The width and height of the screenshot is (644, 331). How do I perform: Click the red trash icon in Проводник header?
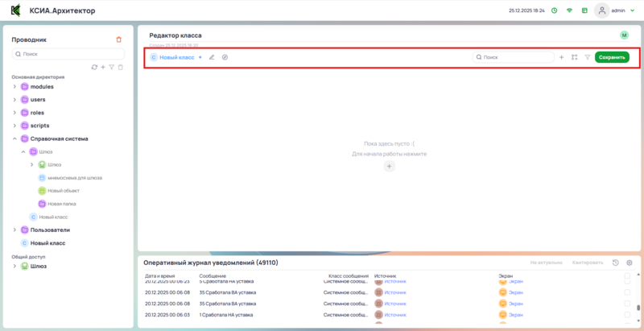[119, 39]
